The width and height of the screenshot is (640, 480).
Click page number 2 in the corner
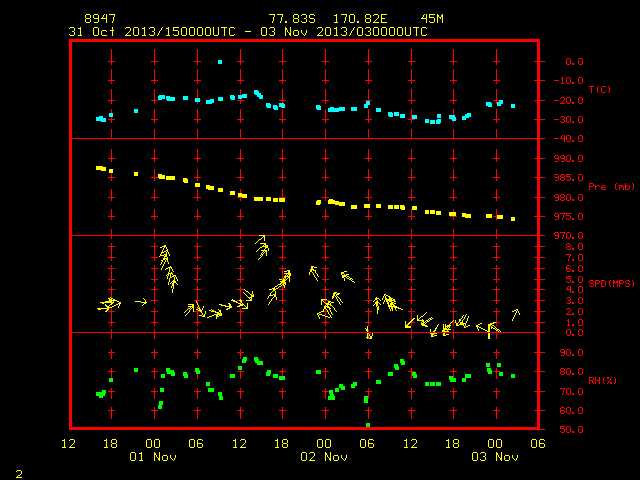19,474
